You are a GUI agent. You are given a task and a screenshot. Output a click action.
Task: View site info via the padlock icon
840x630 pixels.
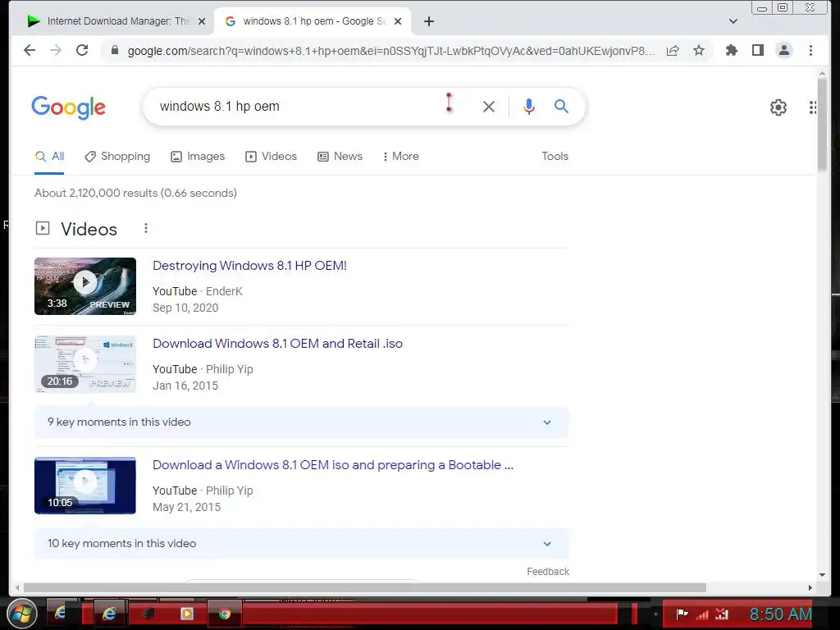point(114,50)
